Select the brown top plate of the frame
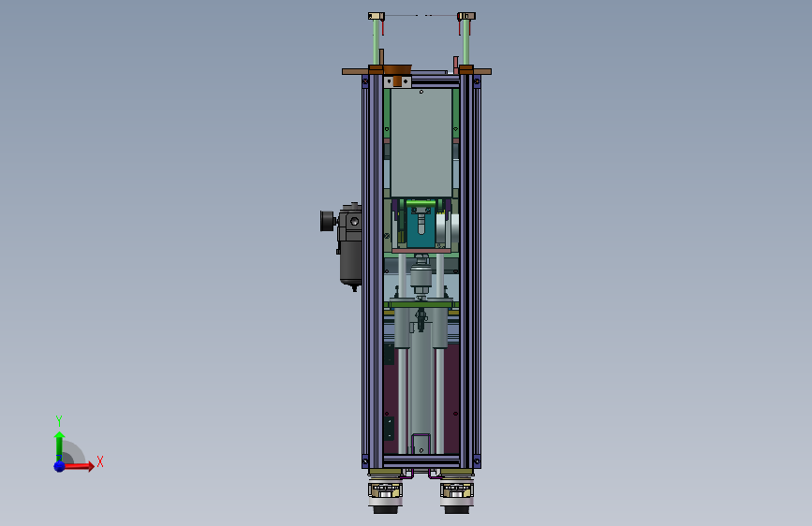The image size is (812, 526). pyautogui.click(x=417, y=71)
